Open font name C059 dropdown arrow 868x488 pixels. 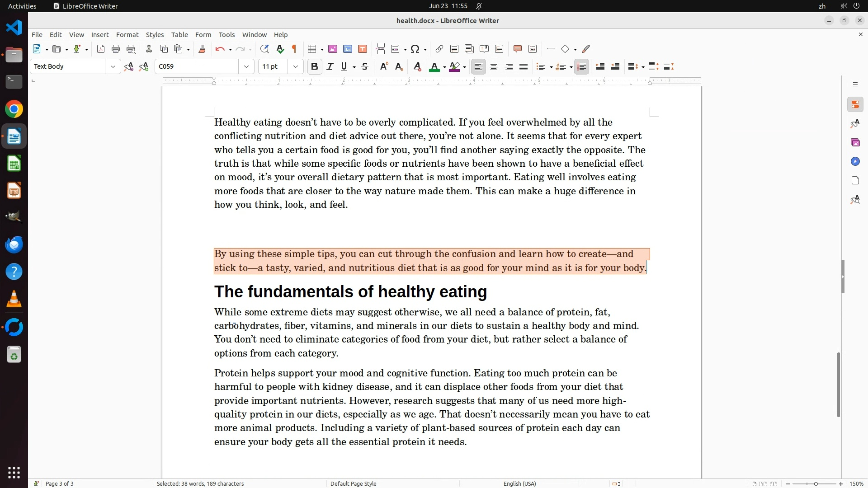tap(246, 67)
